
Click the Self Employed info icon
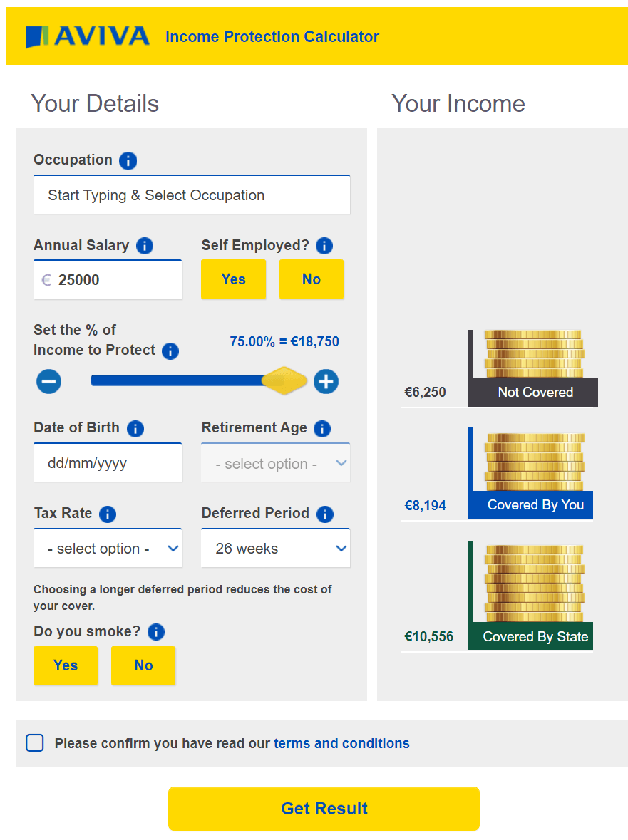[324, 246]
